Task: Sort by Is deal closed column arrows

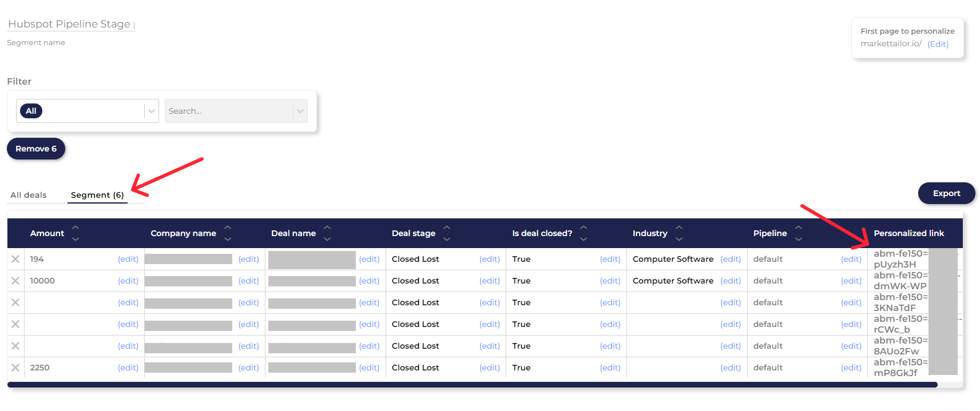Action: pyautogui.click(x=584, y=233)
